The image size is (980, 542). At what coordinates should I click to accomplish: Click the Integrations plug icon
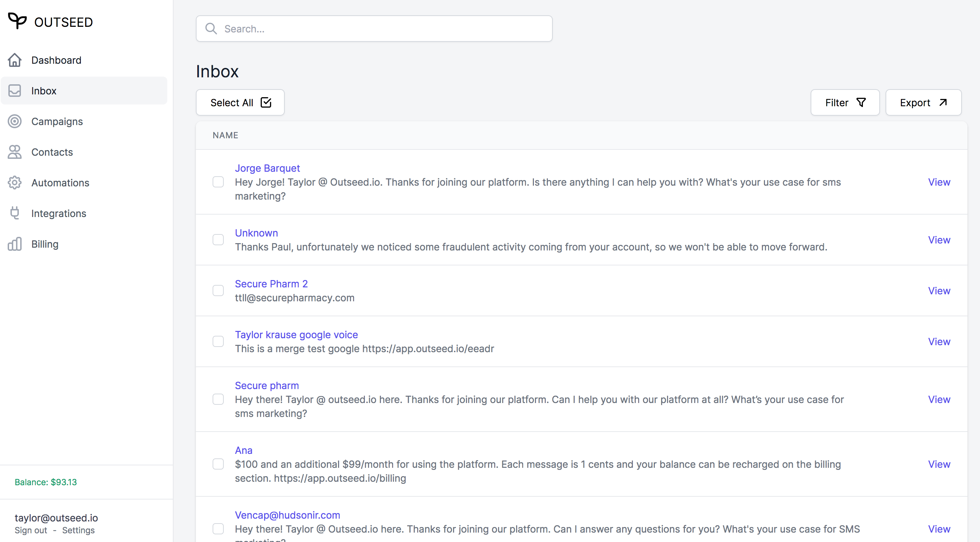(14, 213)
